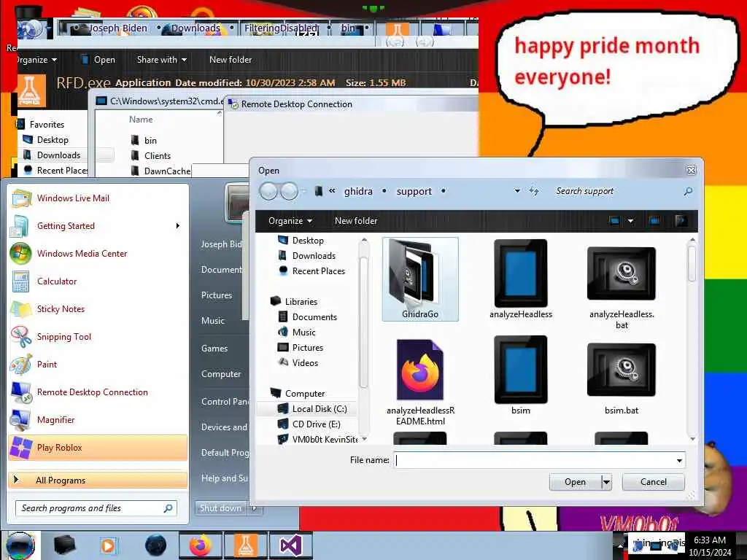Open Magnifier from Start menu
The width and height of the screenshot is (747, 560).
coord(98,419)
